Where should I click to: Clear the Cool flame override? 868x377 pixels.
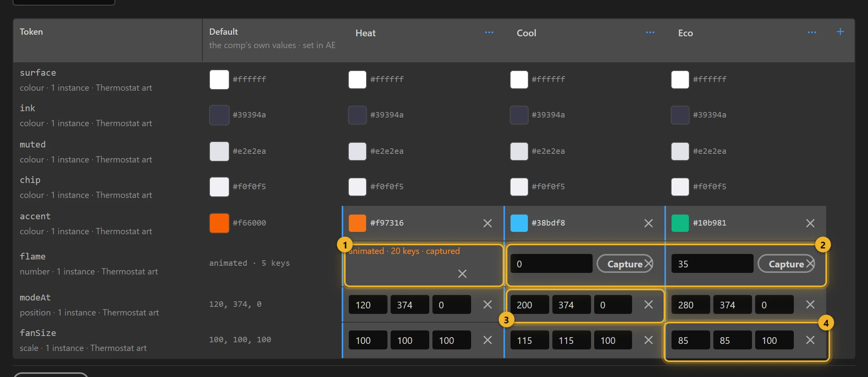click(x=649, y=263)
